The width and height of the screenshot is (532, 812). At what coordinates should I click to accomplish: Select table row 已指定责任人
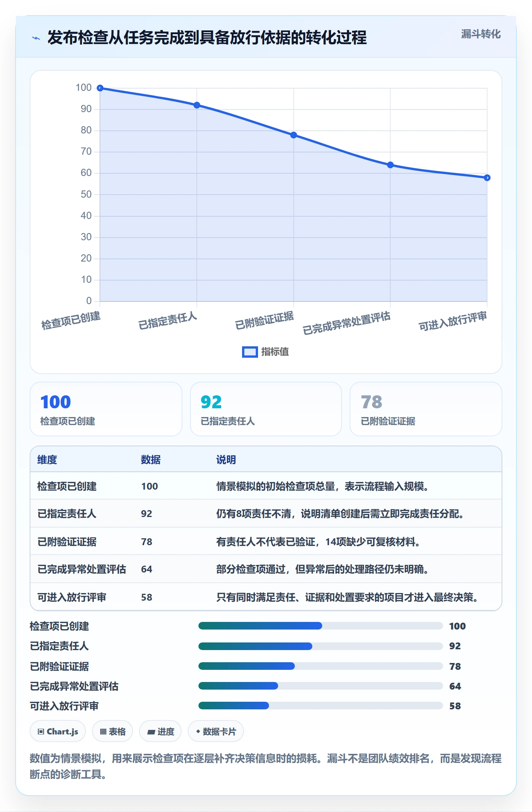tap(266, 514)
